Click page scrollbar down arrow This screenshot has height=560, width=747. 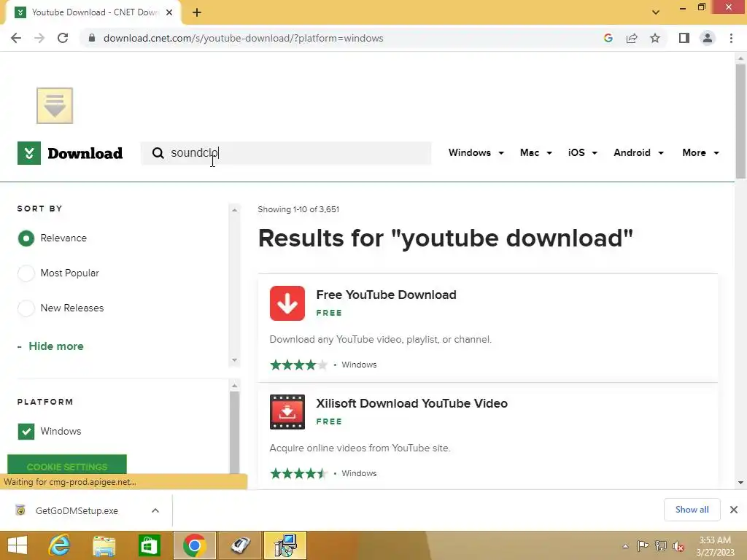(x=740, y=483)
